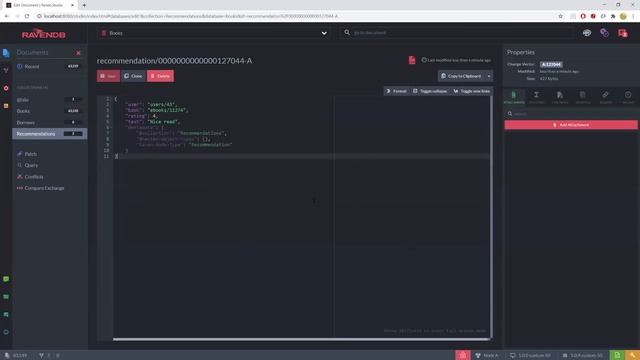Screen dimensions: 640x360
Task: Click the green icon at the status bar end
Action: click(617, 355)
